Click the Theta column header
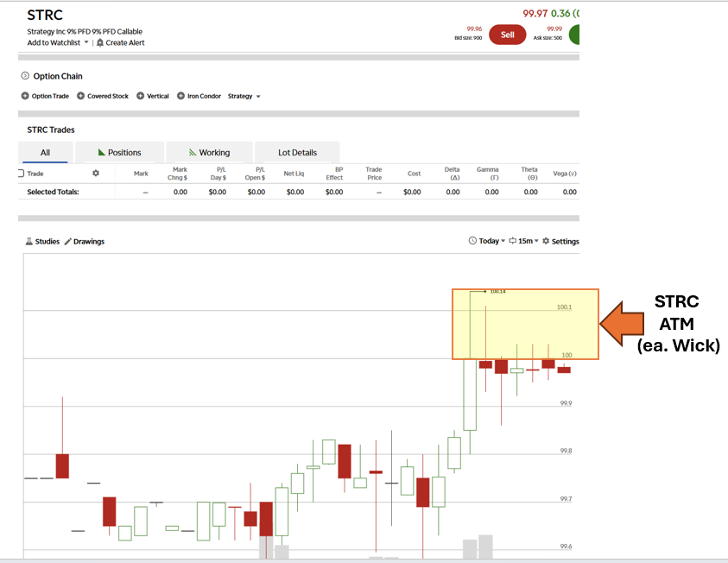Image resolution: width=728 pixels, height=563 pixels. [529, 174]
